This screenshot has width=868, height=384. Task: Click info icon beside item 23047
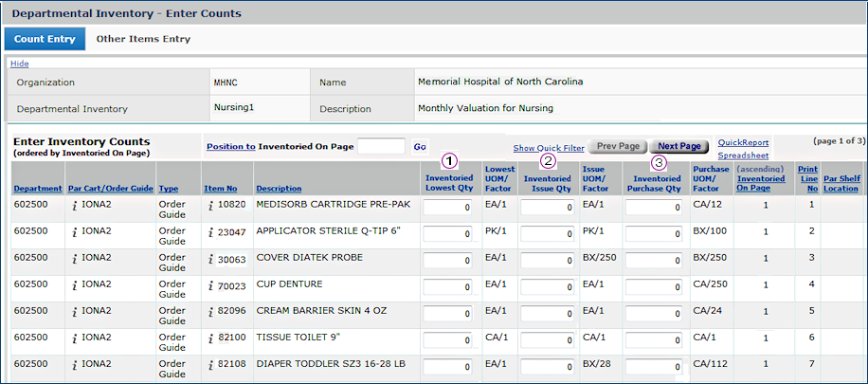(210, 231)
